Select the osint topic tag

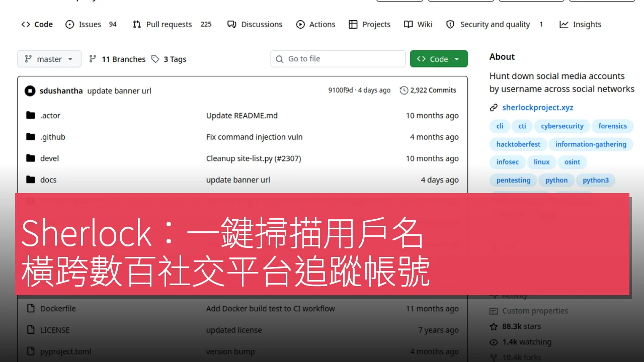[x=573, y=162]
